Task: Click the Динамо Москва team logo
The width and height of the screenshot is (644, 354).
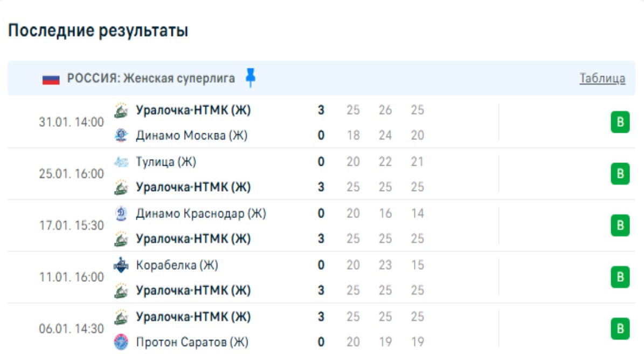Action: pos(121,135)
